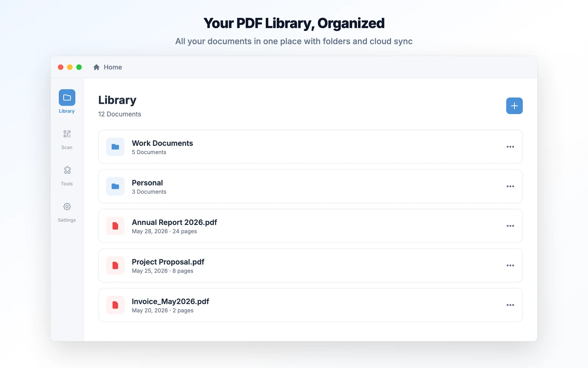Select the Home breadcrumb label
The width and height of the screenshot is (588, 368).
click(113, 67)
